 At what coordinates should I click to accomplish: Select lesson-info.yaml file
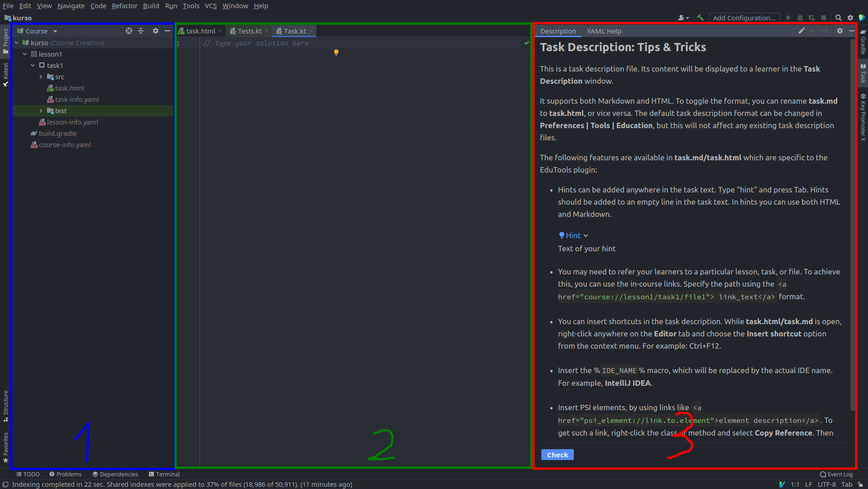72,122
